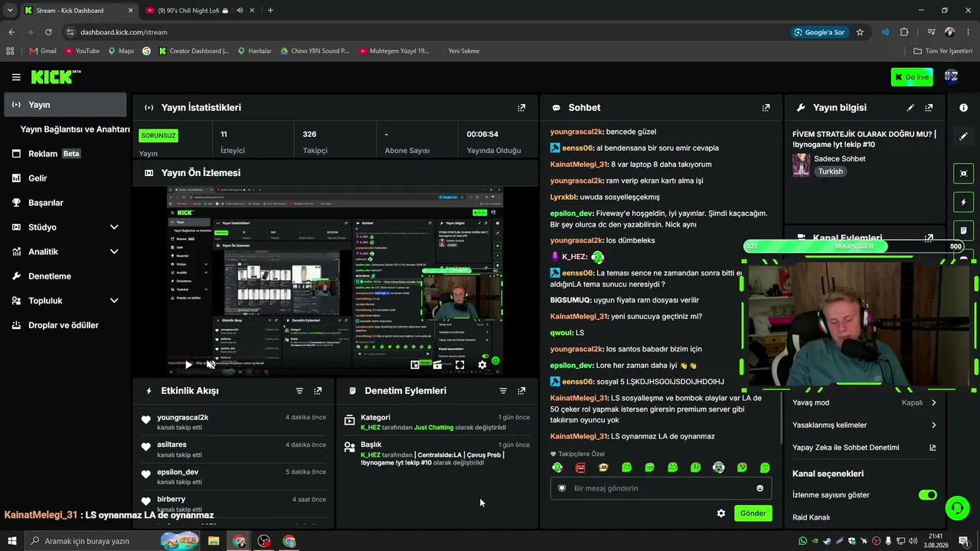Edit stream info with the pencil icon
Image resolution: width=980 pixels, height=551 pixels.
point(910,108)
